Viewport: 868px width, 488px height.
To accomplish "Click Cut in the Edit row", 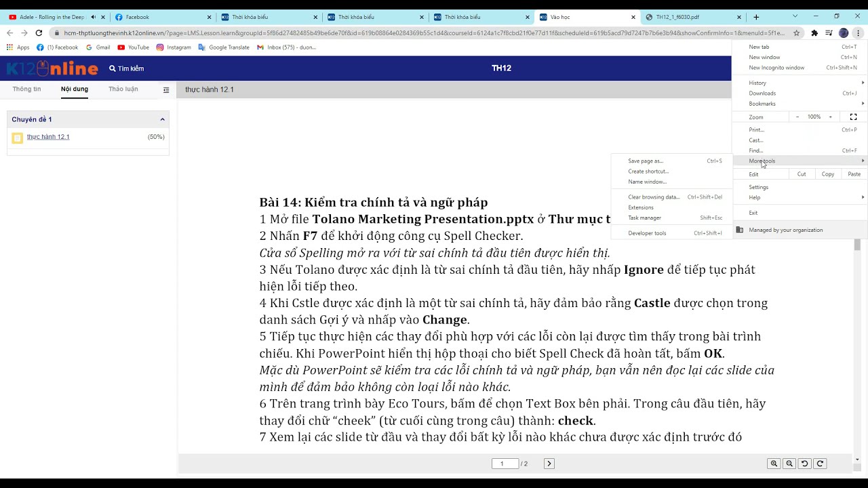I will click(x=802, y=174).
